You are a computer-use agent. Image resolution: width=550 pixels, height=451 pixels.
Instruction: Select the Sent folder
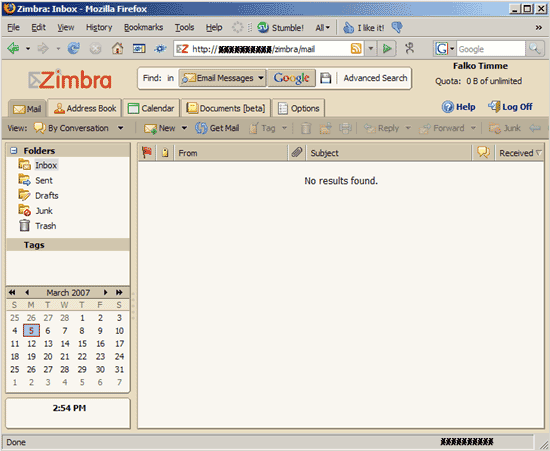click(x=44, y=180)
